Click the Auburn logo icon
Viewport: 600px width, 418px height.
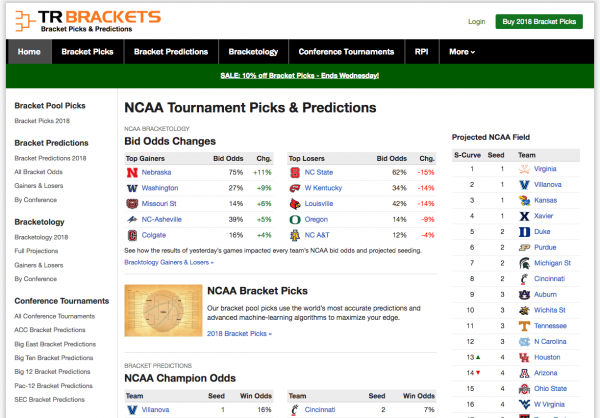click(524, 294)
